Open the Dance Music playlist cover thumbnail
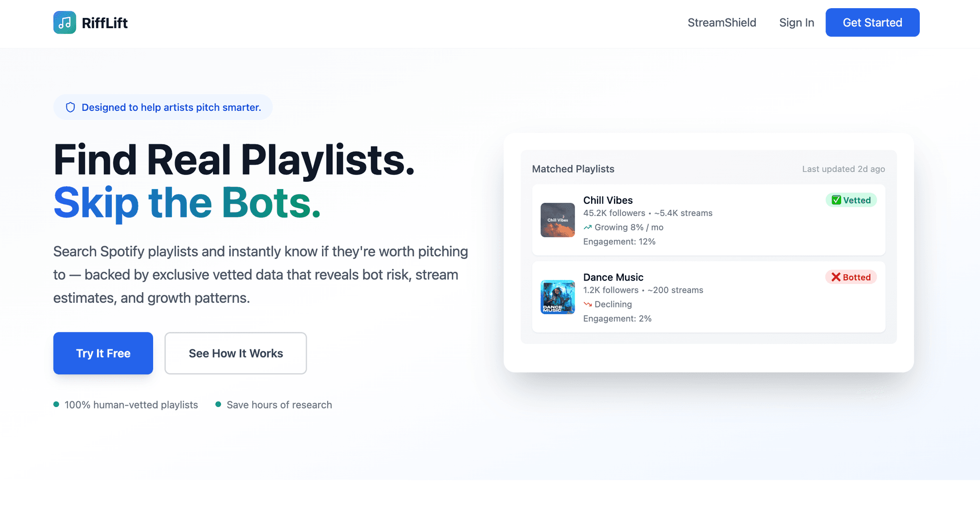The height and width of the screenshot is (522, 980). point(558,297)
